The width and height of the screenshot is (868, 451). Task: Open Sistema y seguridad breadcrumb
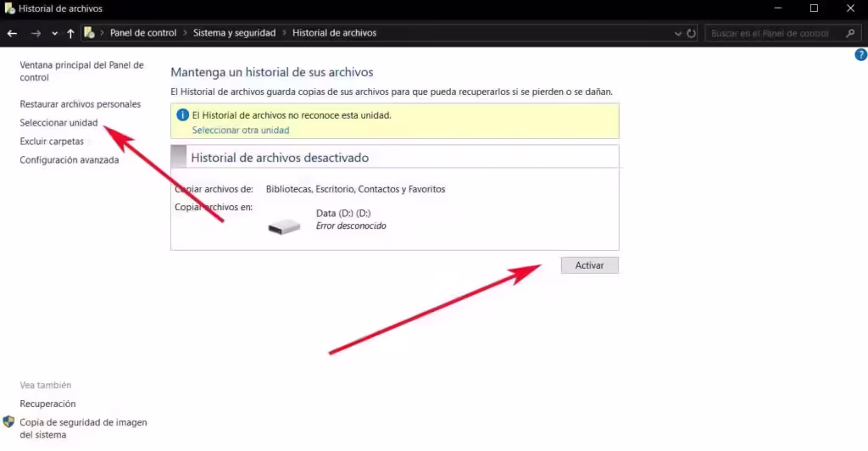(x=234, y=33)
